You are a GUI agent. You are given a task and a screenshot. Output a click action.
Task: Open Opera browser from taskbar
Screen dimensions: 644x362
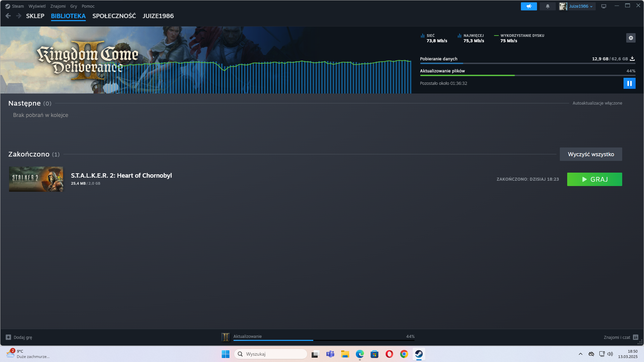click(389, 354)
